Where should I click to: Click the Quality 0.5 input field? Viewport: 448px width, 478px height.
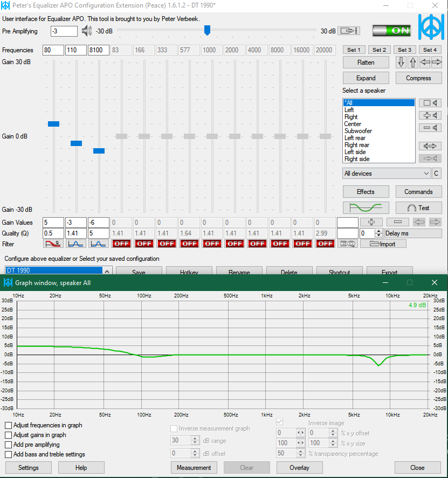(x=53, y=233)
